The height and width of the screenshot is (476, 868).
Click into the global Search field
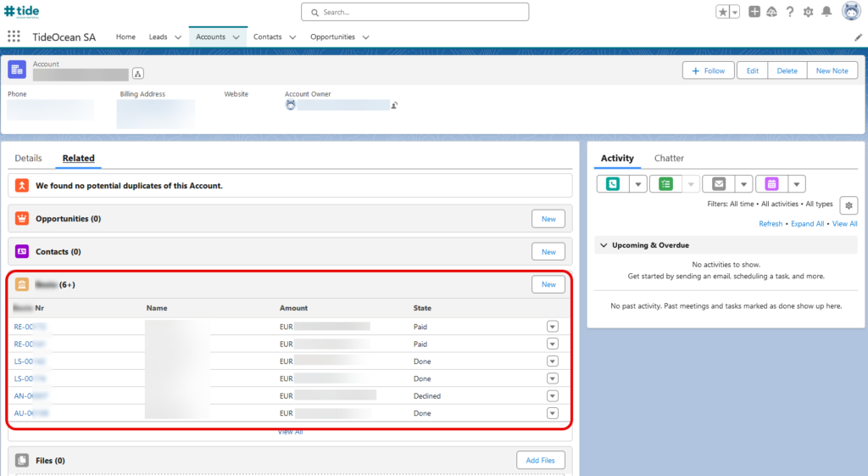click(x=415, y=12)
